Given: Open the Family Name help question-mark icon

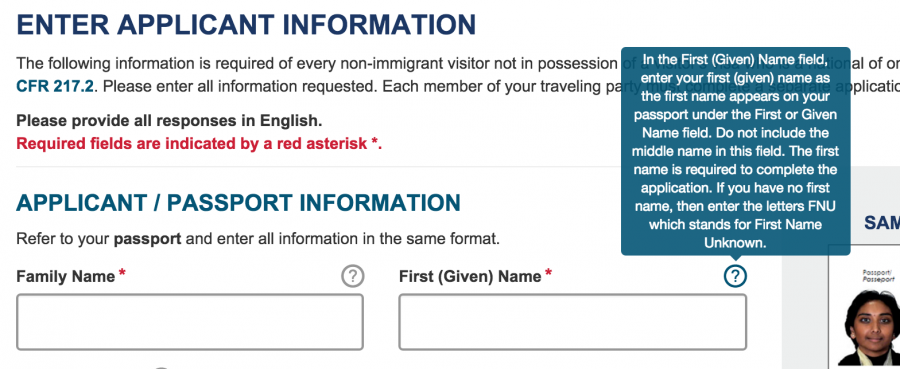Looking at the screenshot, I should pos(352,276).
